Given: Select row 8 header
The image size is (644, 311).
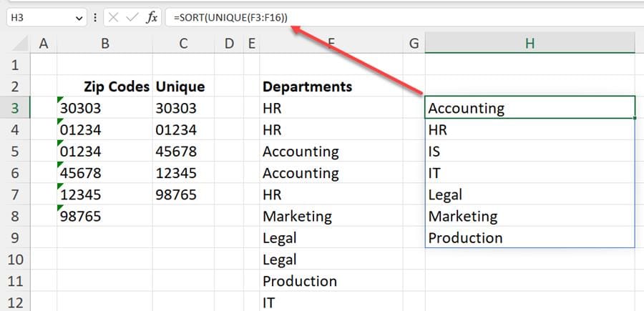Looking at the screenshot, I should (x=15, y=216).
